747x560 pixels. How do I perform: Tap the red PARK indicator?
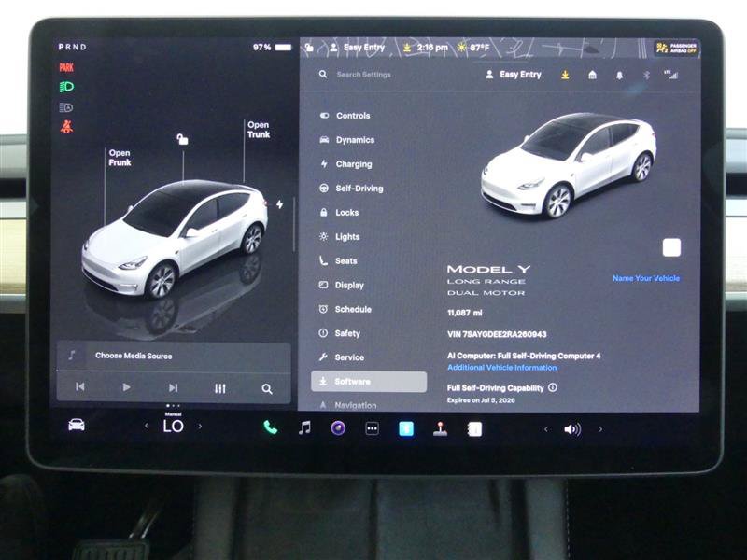pyautogui.click(x=66, y=67)
